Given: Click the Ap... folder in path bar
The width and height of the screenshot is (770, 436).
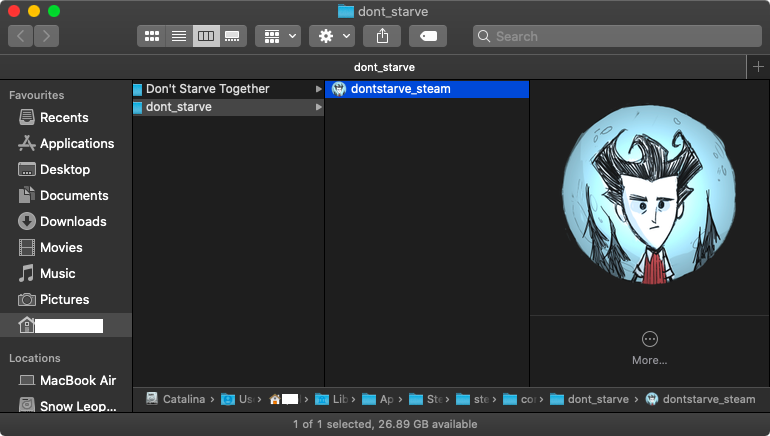Looking at the screenshot, I should pyautogui.click(x=378, y=399).
